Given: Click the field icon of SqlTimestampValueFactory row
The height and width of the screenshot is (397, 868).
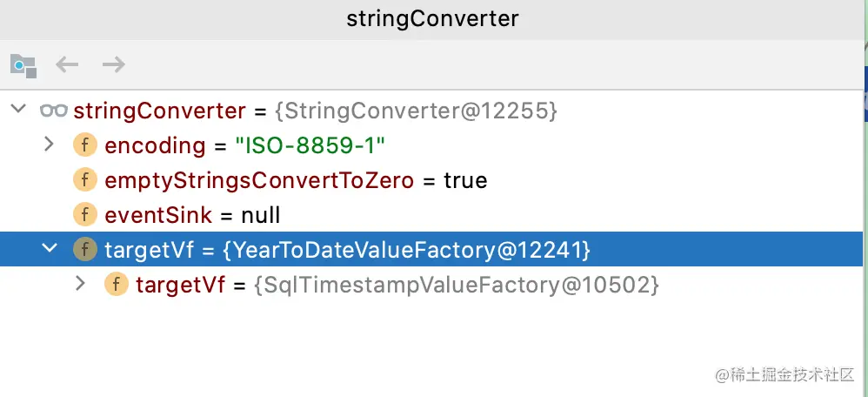Looking at the screenshot, I should tap(117, 285).
